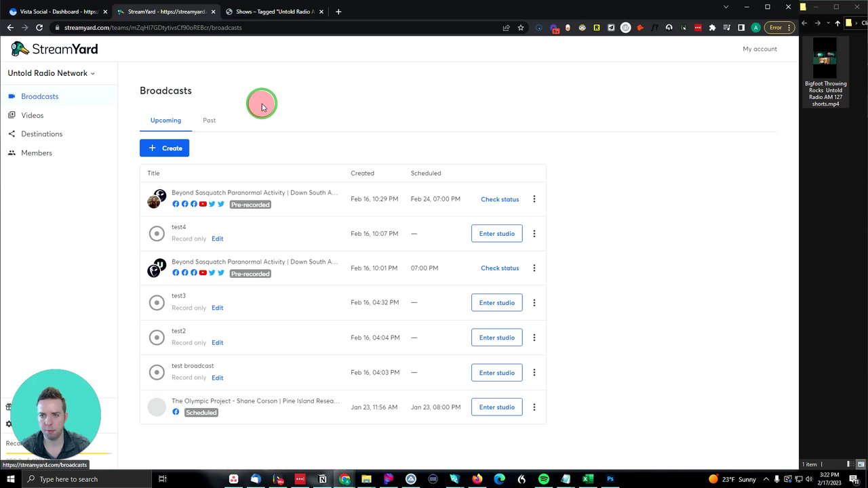Click the record-only icon beside test3
The height and width of the screenshot is (488, 868).
click(x=157, y=303)
